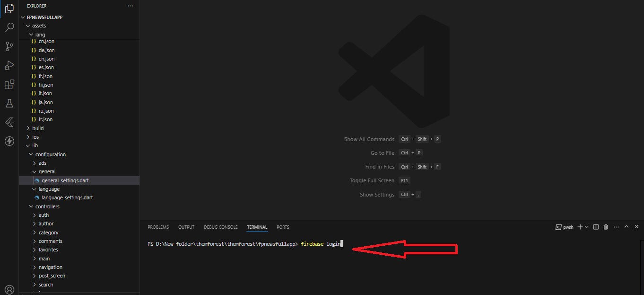Create a new terminal with plus icon
644x295 pixels.
point(580,227)
